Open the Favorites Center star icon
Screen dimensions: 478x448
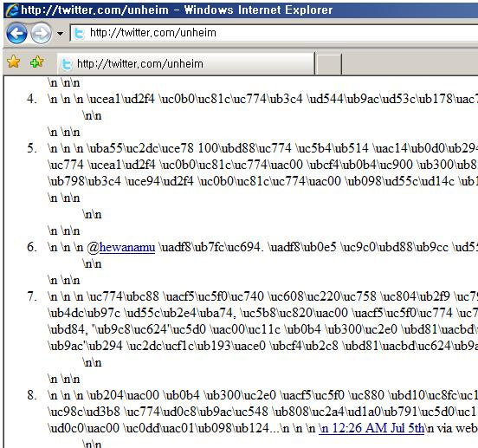click(13, 62)
